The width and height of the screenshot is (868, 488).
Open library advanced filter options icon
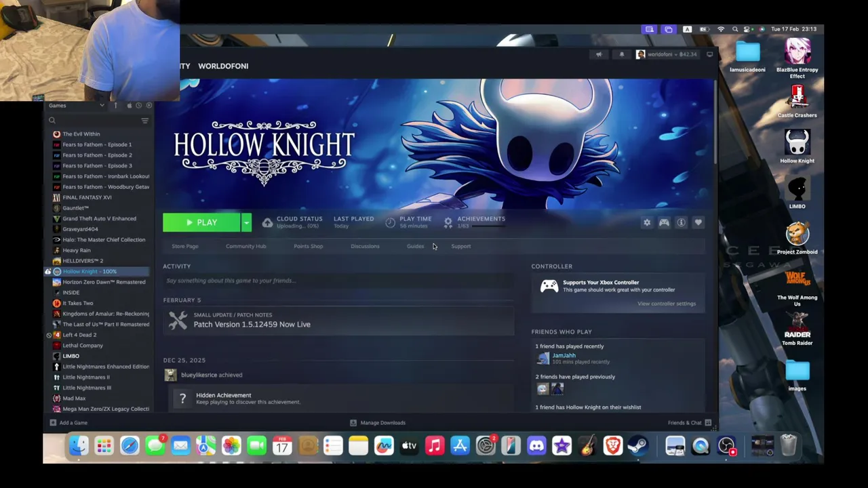tap(144, 120)
